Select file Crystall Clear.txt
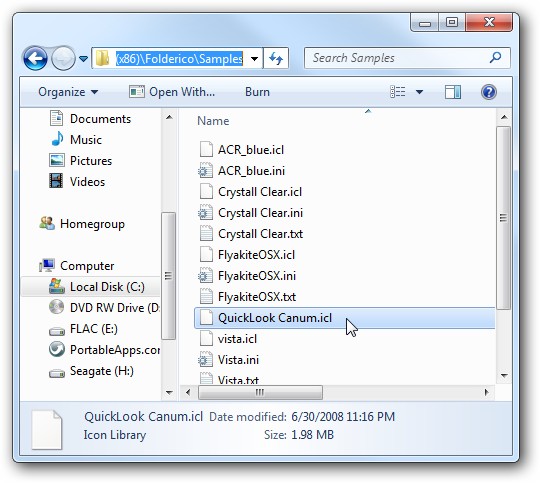 click(x=261, y=234)
